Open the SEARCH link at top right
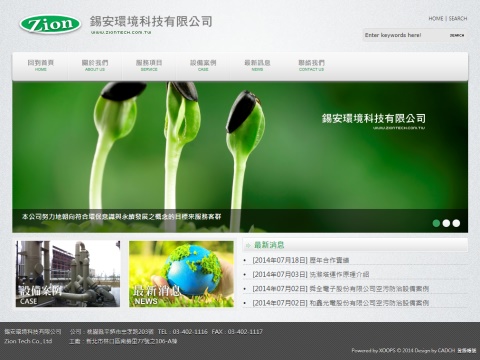The width and height of the screenshot is (480, 360). pos(458,19)
